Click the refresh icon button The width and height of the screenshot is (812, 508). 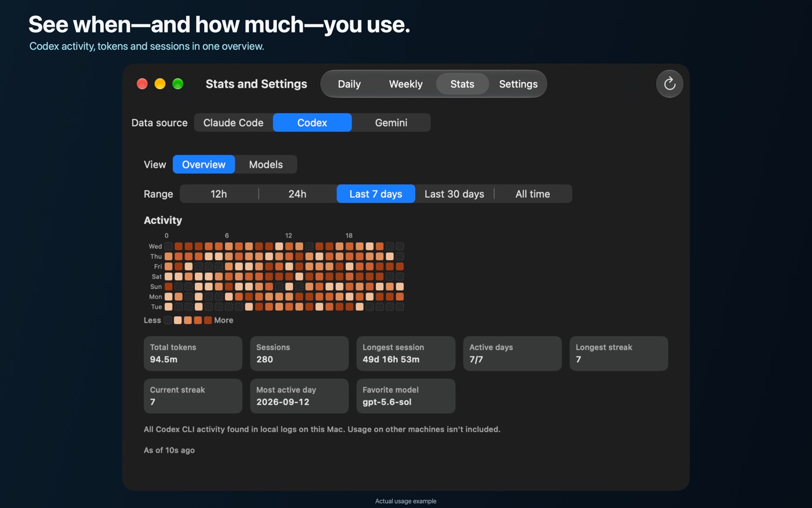click(669, 84)
